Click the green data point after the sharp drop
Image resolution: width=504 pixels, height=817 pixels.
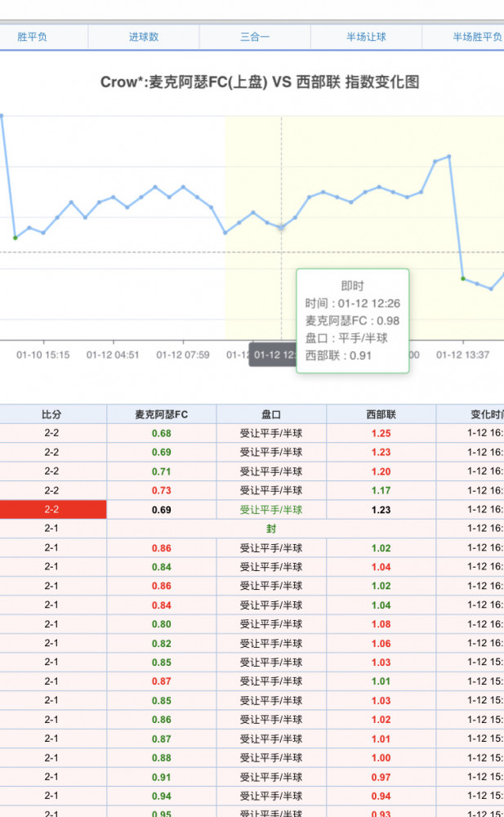(463, 279)
